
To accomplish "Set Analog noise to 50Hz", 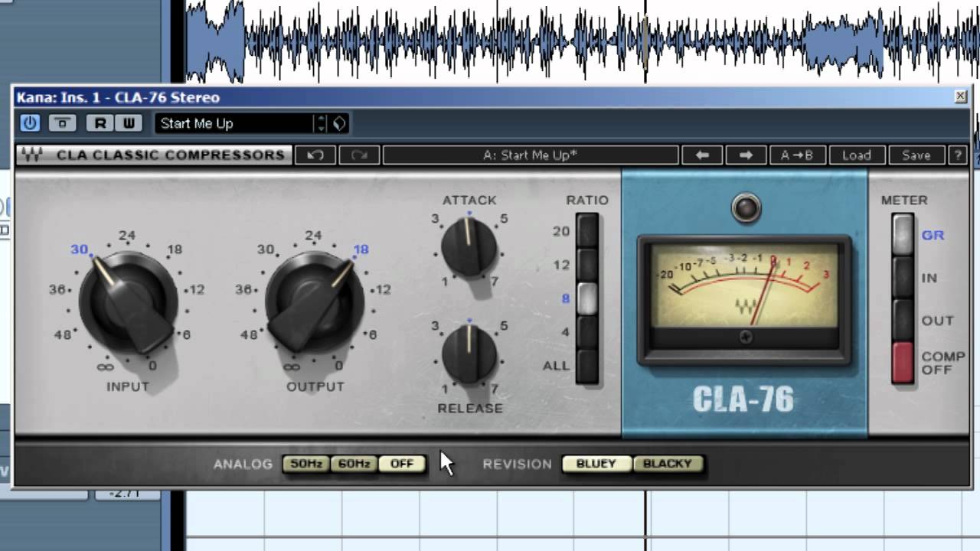I will pos(306,464).
